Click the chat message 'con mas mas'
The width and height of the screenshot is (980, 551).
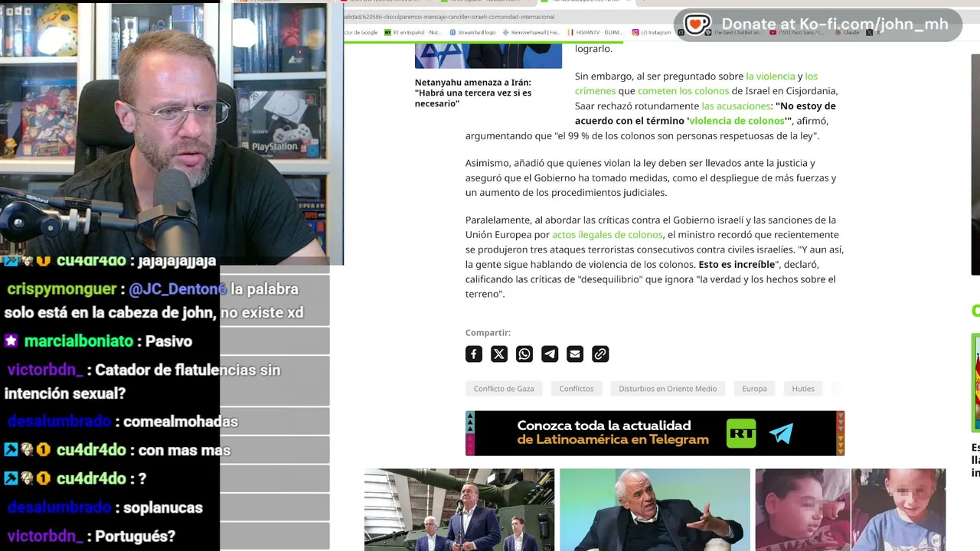click(x=185, y=450)
